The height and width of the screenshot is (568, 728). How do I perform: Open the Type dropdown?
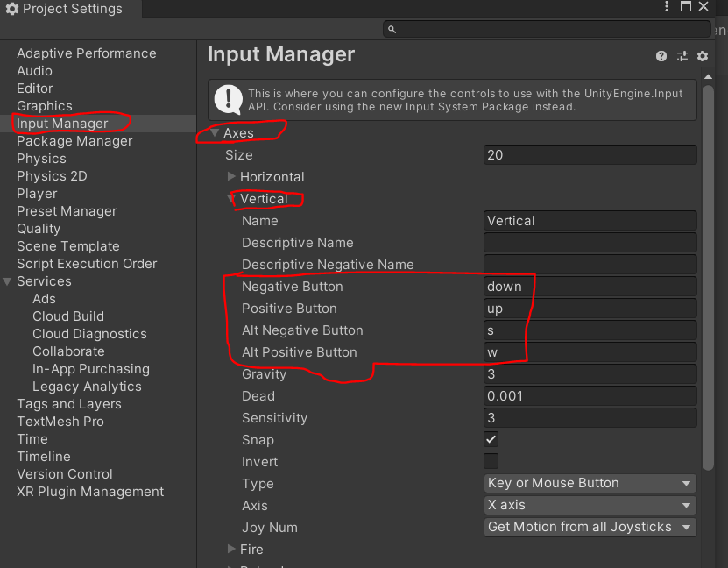click(590, 483)
